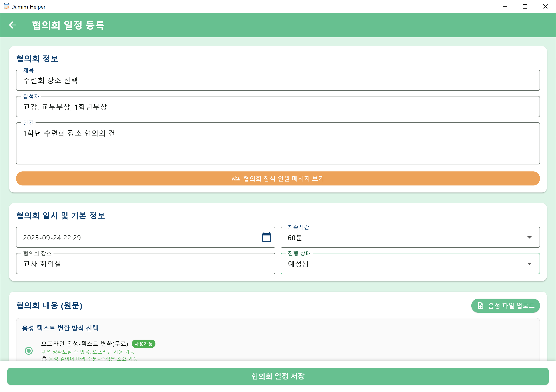Expand the 지속시간 dropdown arrow

(529, 237)
